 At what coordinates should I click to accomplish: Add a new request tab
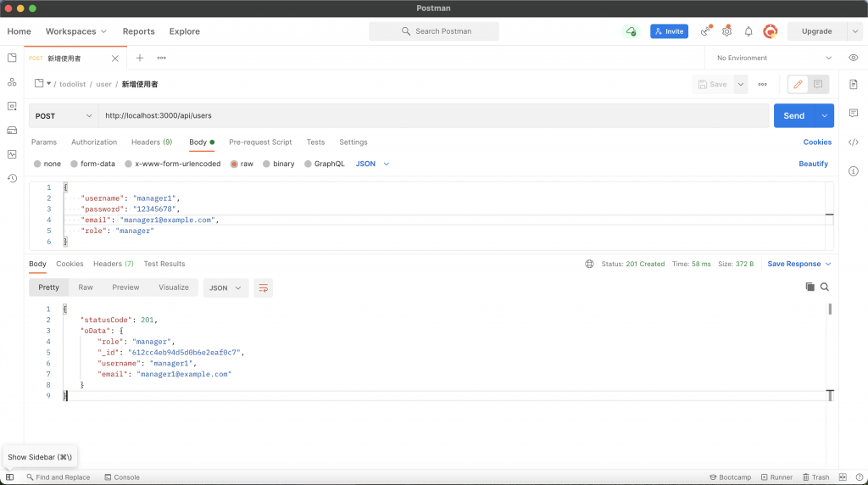coord(140,58)
